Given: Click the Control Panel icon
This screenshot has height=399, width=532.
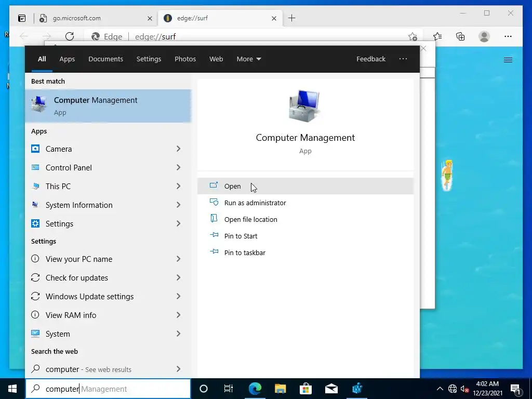Looking at the screenshot, I should (35, 167).
